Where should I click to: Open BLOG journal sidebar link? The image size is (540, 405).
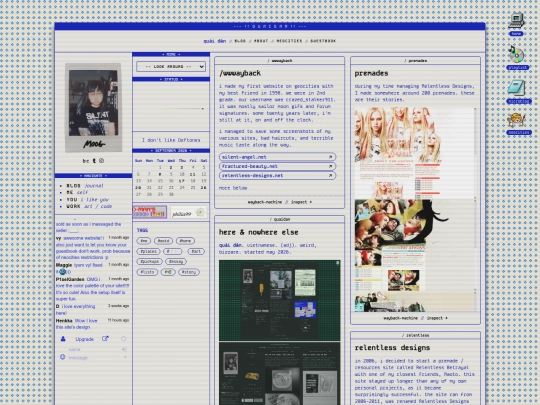tap(85, 186)
